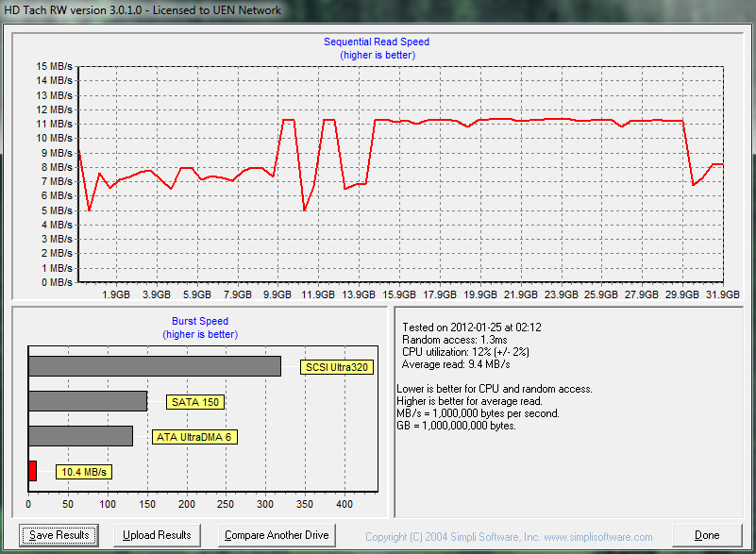756x554 pixels.
Task: Click the 1.9GB x-axis label
Action: click(x=116, y=294)
